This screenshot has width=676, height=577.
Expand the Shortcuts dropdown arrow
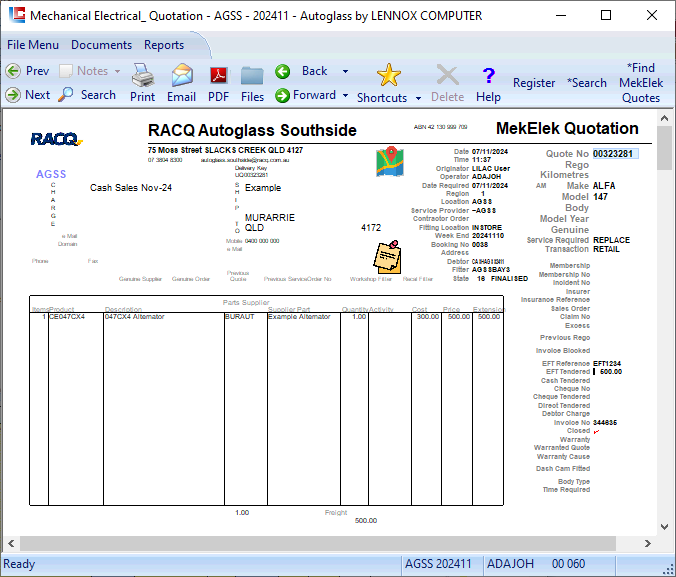[418, 98]
